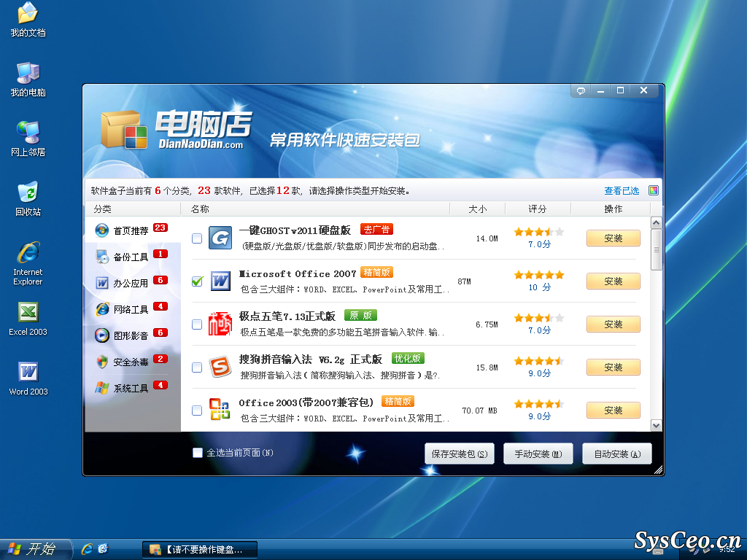Check the 极点五笔7.13正式版 checkbox
Screen dimensions: 747x560
pos(197,324)
